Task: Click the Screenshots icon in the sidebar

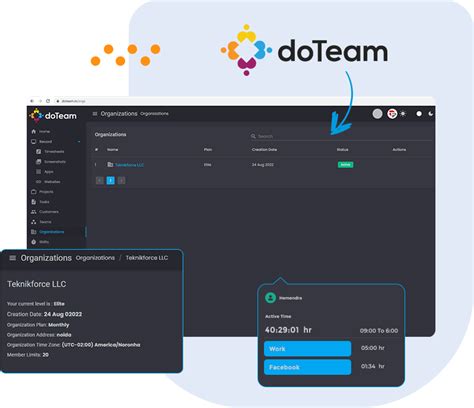Action: tap(39, 162)
